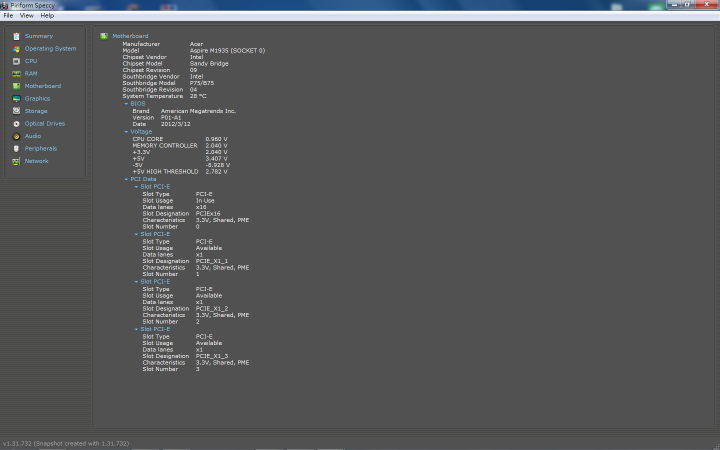Click the Summary clipboard icon in sidebar
The image size is (720, 450).
click(x=17, y=36)
